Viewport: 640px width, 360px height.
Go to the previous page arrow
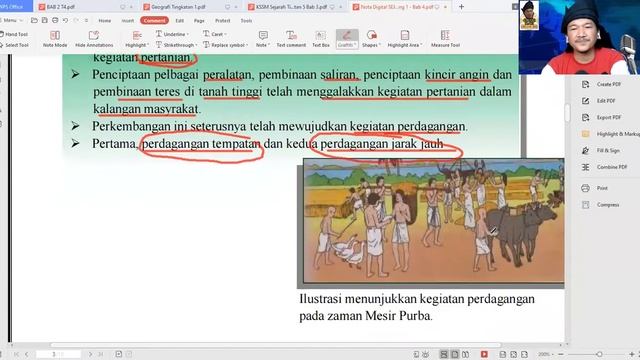point(27,354)
